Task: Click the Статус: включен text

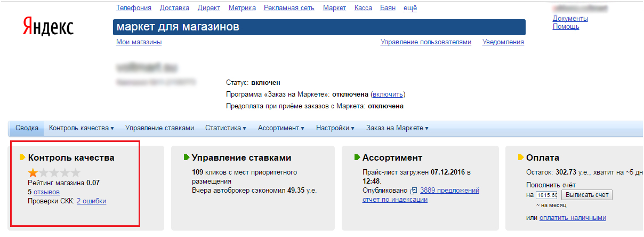Action: [x=253, y=83]
